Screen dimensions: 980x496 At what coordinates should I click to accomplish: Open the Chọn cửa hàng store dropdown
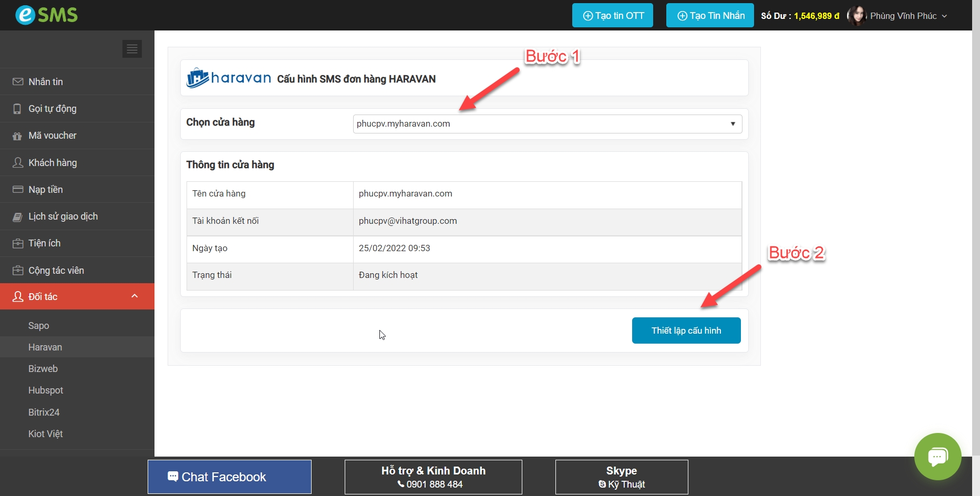(x=547, y=124)
